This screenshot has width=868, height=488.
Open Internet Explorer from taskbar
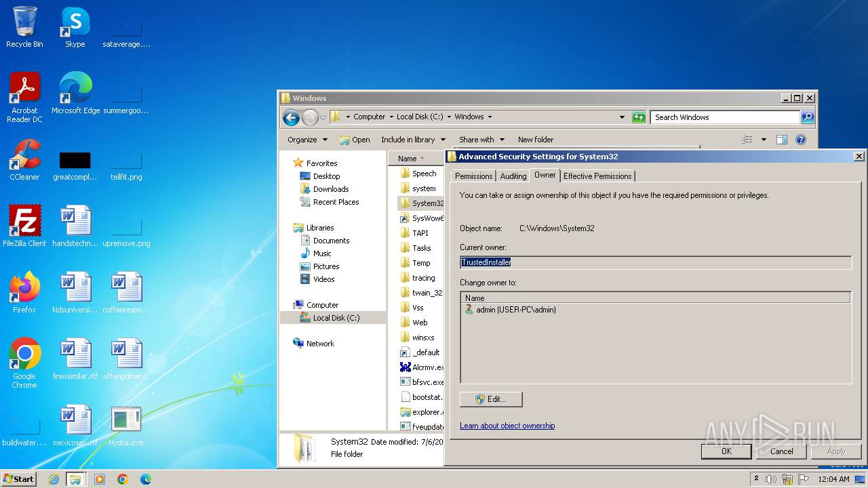54,479
